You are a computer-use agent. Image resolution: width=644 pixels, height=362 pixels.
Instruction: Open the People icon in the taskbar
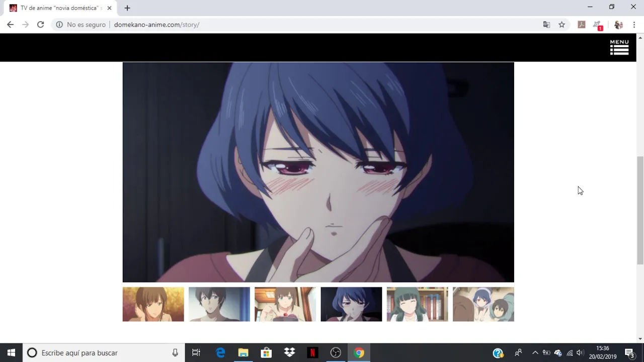tap(518, 352)
